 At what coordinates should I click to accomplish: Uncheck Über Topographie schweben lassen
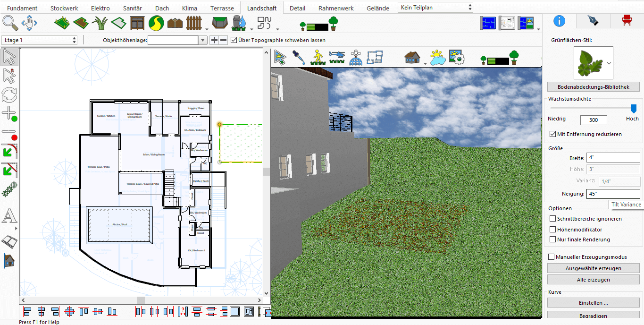pyautogui.click(x=234, y=40)
